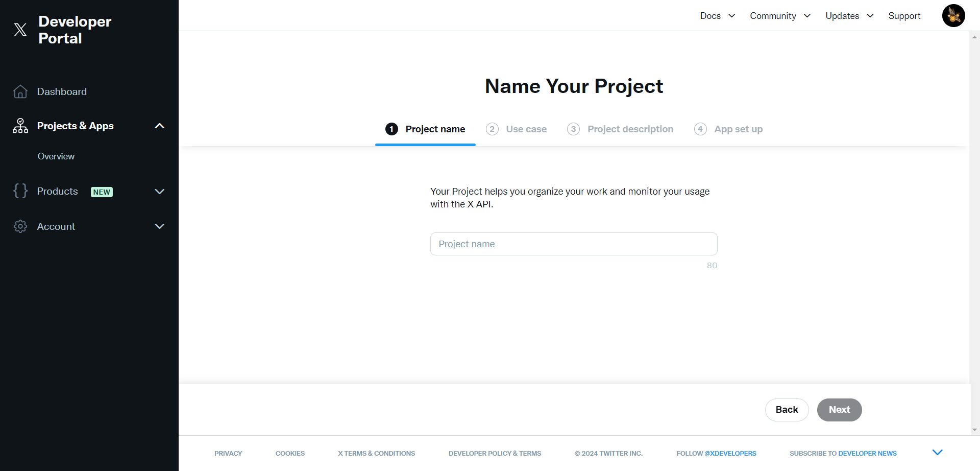Click the step 2 circle indicator
This screenshot has width=980, height=471.
tap(492, 129)
